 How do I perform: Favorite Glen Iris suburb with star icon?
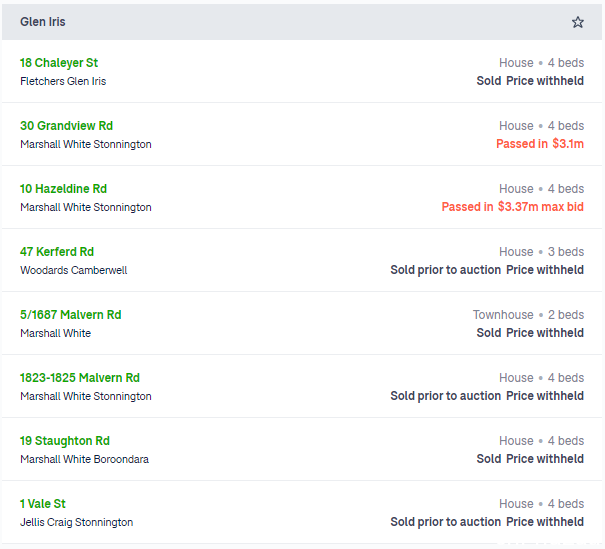577,22
